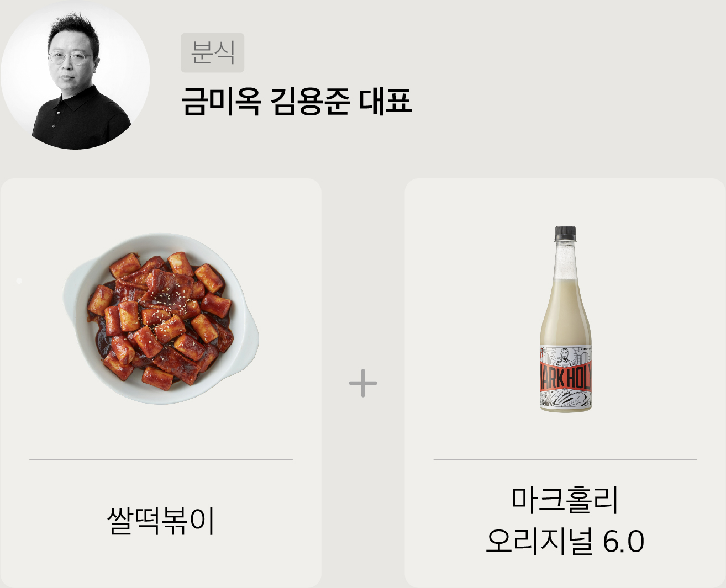Click the 오리지널 6.0 text line

click(565, 541)
